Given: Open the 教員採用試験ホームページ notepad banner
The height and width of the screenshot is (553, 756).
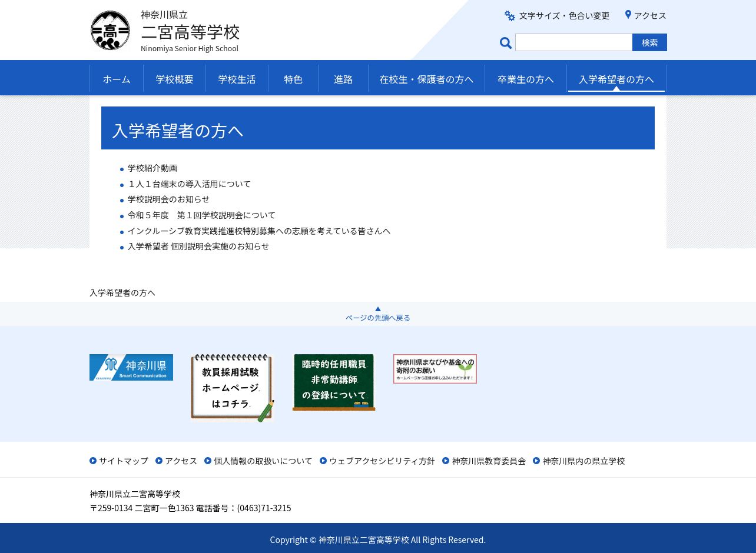Looking at the screenshot, I should coord(233,388).
